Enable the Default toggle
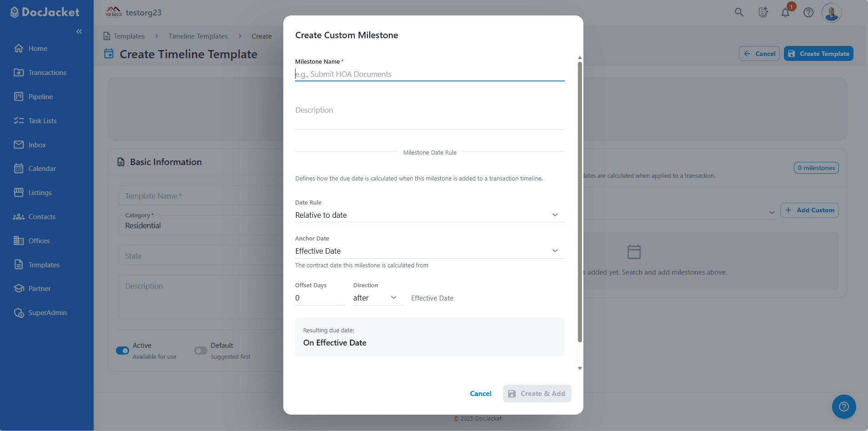 (x=200, y=350)
